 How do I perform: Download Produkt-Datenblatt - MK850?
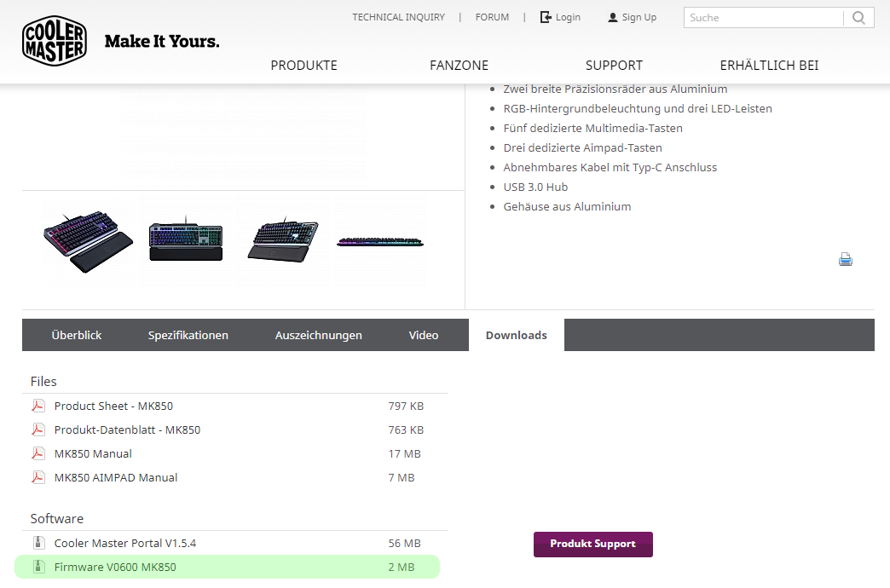(127, 429)
